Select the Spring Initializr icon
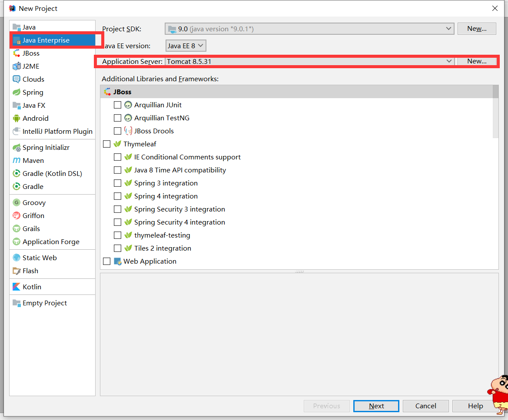508x420 pixels. click(17, 148)
